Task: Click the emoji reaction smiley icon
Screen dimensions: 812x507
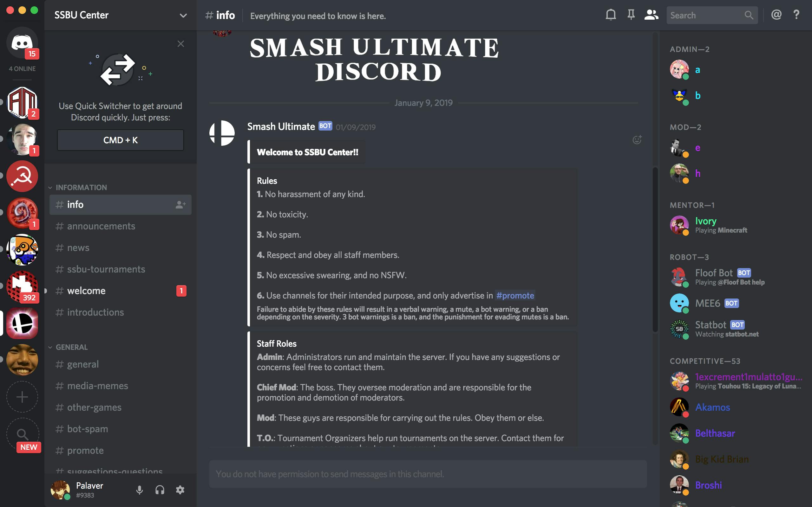Action: [x=637, y=140]
